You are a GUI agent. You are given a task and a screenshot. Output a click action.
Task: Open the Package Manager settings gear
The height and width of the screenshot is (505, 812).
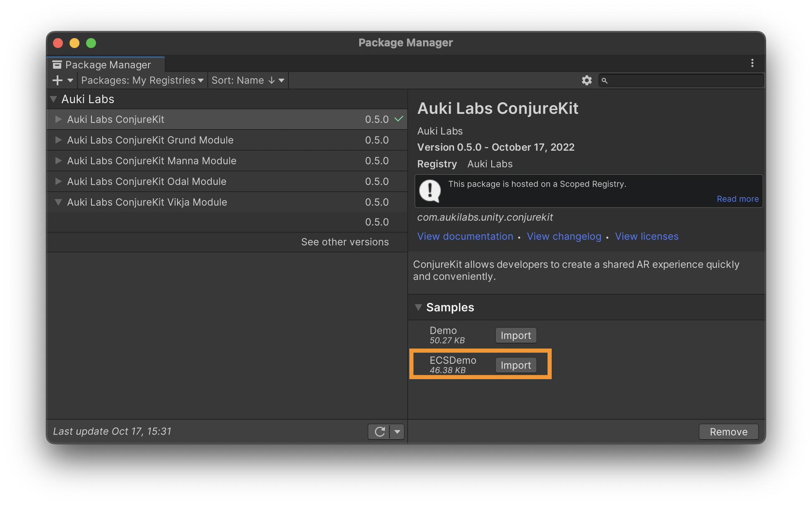coord(586,80)
